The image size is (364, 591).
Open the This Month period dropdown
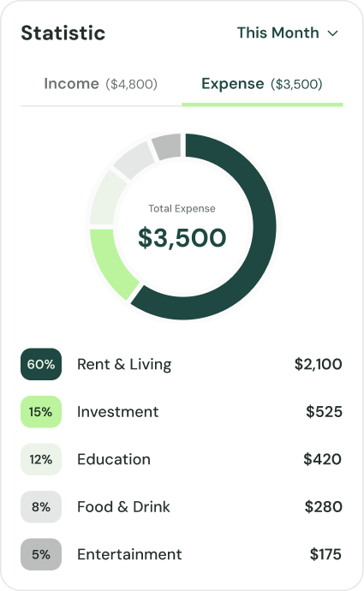[288, 33]
